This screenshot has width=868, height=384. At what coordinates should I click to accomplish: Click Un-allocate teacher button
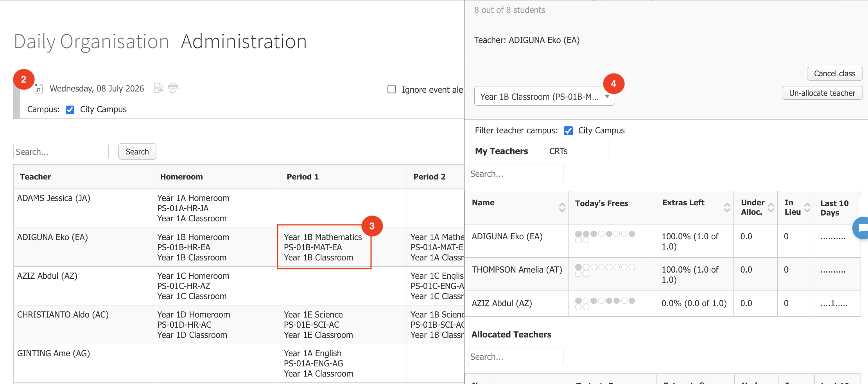pos(822,93)
